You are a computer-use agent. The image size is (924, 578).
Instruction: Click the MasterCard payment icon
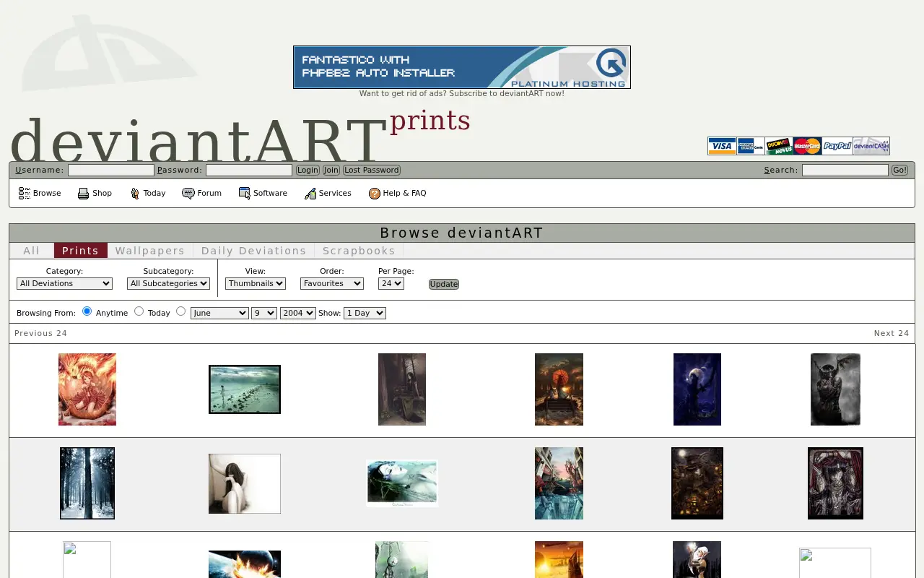[807, 146]
